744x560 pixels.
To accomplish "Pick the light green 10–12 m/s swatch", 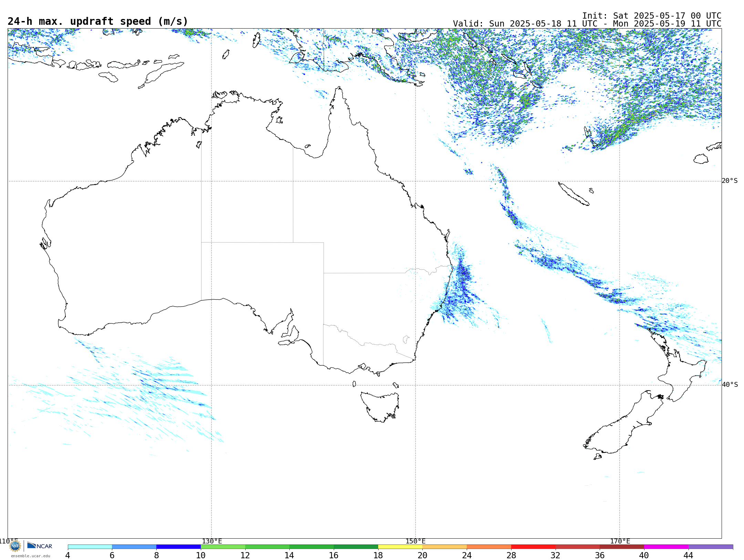I will click(223, 547).
